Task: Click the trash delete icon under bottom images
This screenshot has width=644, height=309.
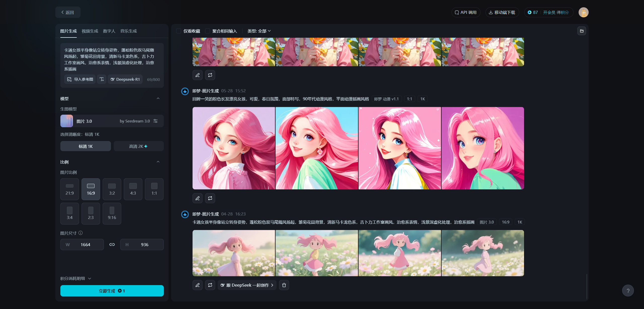Action: (284, 285)
